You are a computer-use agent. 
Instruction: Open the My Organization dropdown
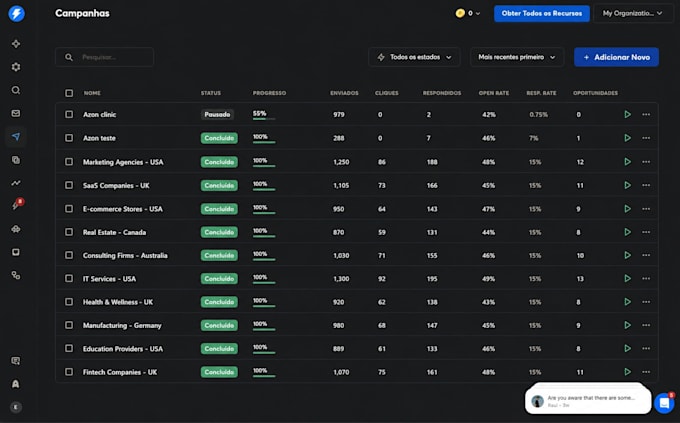pos(633,13)
